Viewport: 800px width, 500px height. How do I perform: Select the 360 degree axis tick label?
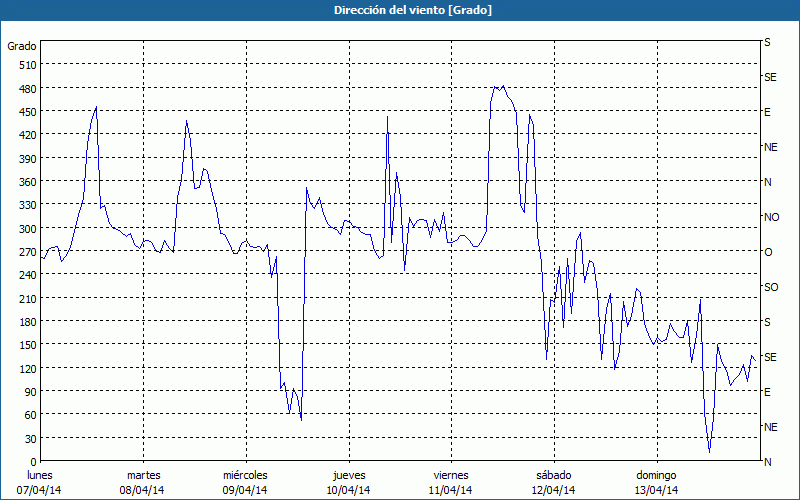[x=26, y=182]
